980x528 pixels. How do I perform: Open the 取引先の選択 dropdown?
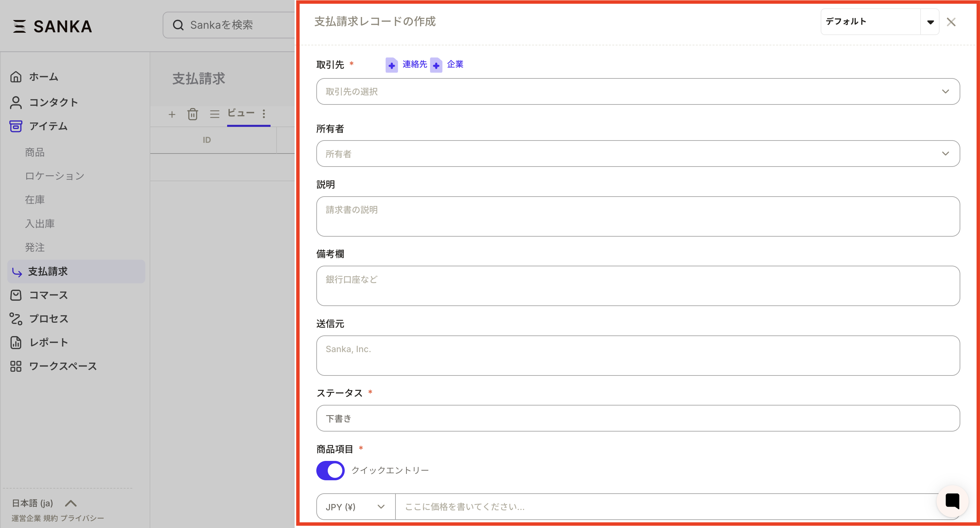[x=638, y=91]
